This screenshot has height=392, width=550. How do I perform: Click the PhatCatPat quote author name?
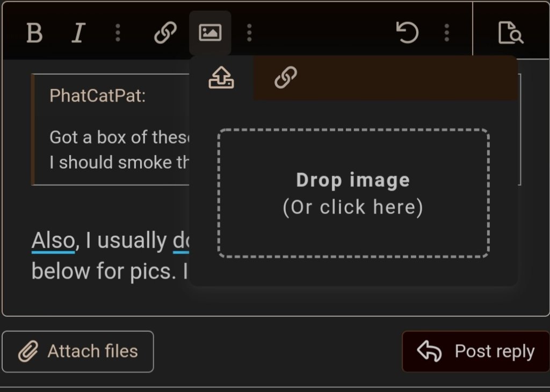97,96
